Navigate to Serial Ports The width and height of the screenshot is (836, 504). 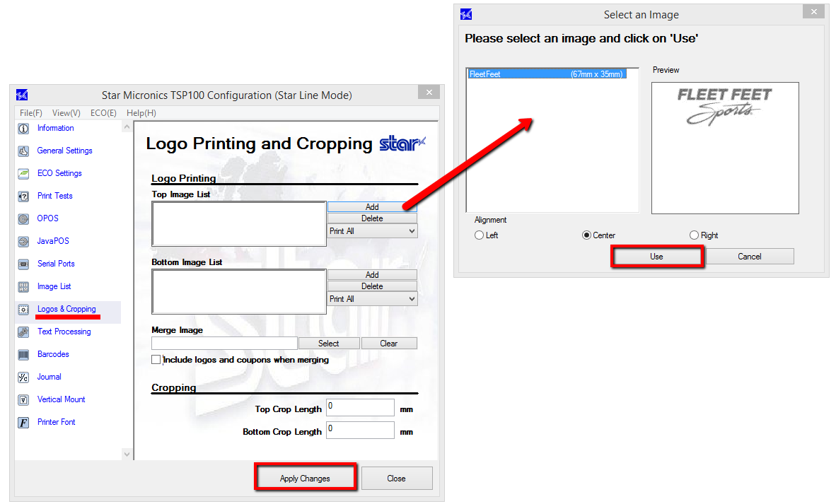(56, 264)
